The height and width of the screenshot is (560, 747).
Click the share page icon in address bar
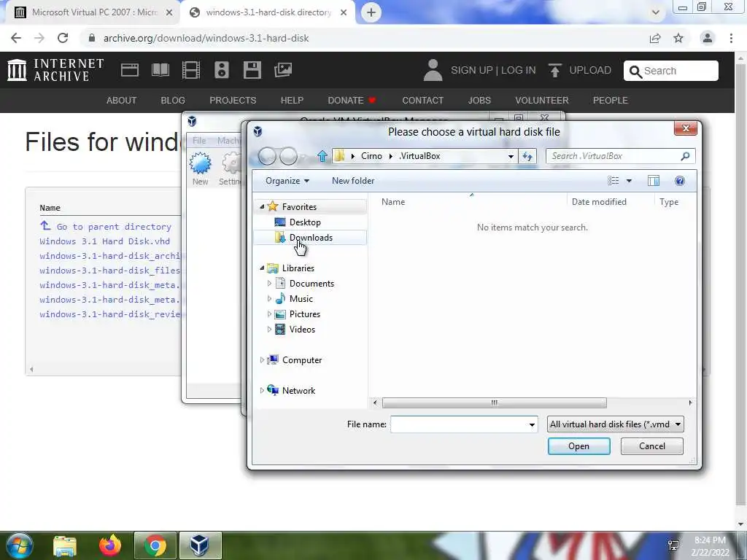tap(655, 38)
